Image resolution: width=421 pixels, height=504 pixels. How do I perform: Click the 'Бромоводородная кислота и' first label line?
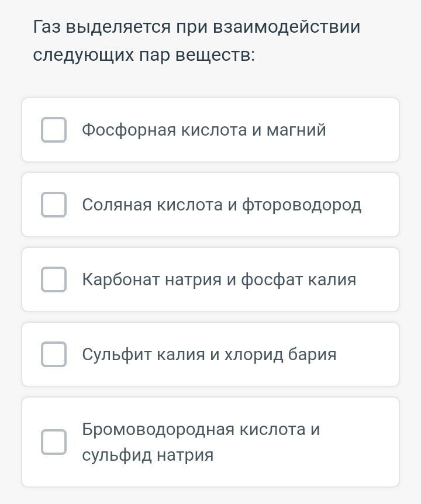pyautogui.click(x=201, y=429)
